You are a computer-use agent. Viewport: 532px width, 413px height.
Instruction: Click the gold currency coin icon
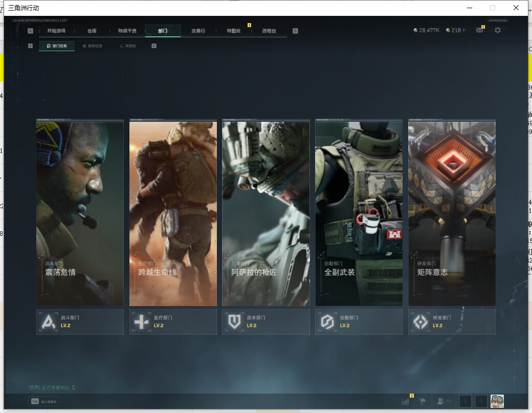(448, 30)
